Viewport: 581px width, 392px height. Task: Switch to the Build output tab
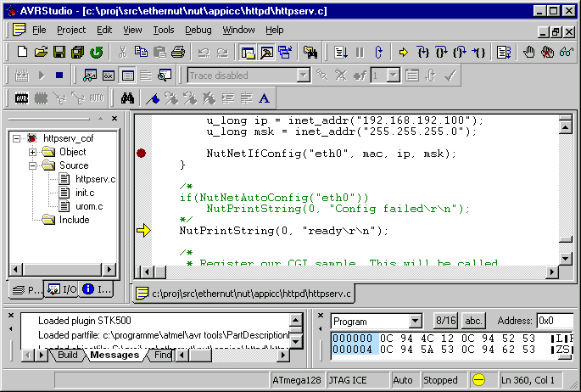click(x=68, y=355)
